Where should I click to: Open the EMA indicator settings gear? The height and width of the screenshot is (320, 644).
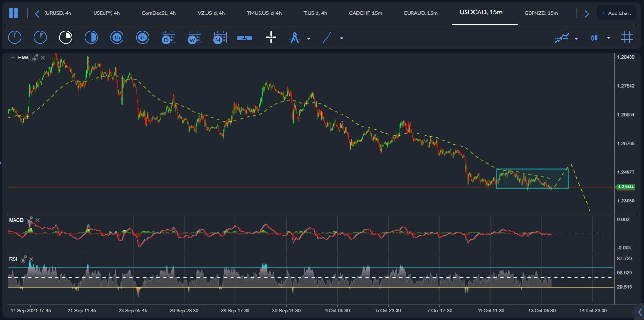(34, 57)
